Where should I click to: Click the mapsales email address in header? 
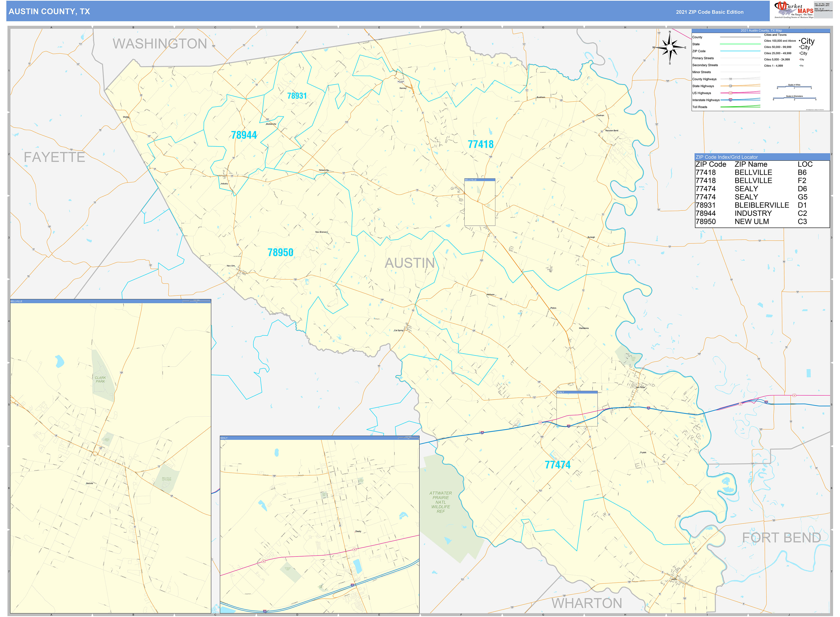pyautogui.click(x=823, y=11)
